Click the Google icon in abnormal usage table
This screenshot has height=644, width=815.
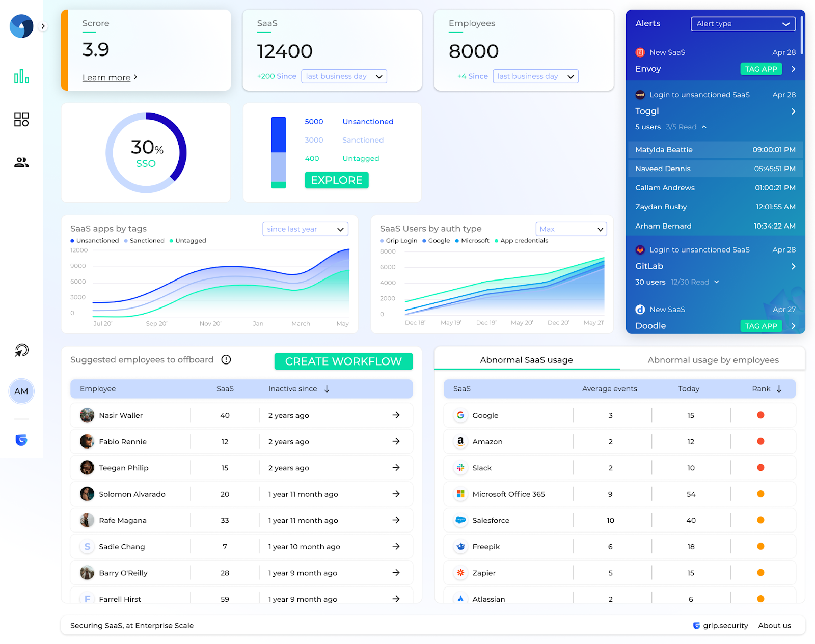click(x=460, y=415)
